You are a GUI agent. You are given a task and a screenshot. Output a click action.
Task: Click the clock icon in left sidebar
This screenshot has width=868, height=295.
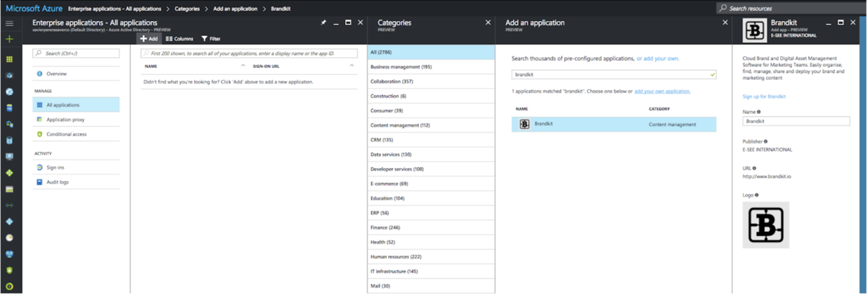tap(9, 238)
